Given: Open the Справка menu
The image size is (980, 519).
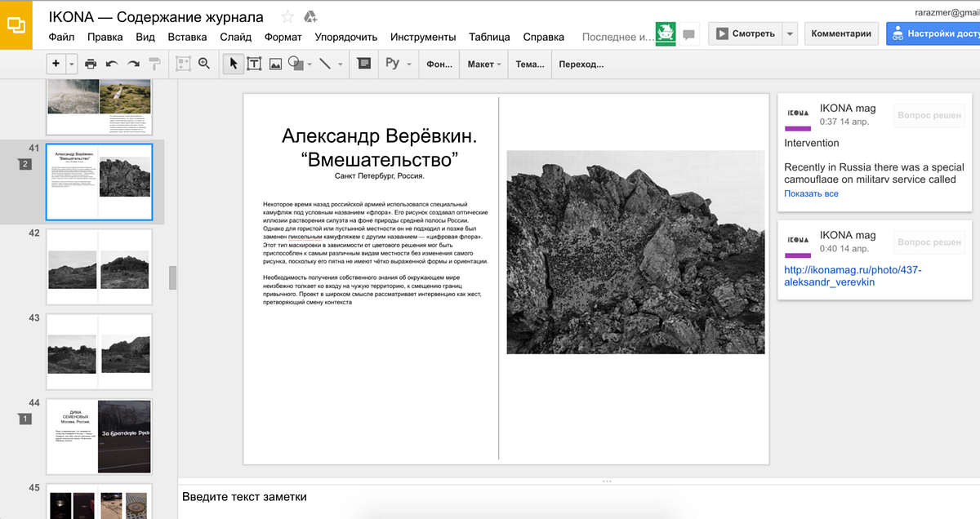Looking at the screenshot, I should pyautogui.click(x=543, y=37).
